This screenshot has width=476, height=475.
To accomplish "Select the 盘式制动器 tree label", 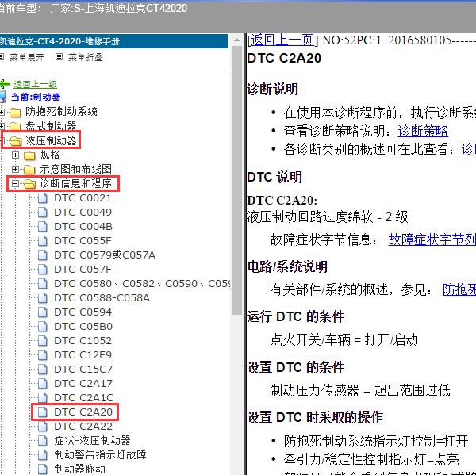I will point(51,125).
